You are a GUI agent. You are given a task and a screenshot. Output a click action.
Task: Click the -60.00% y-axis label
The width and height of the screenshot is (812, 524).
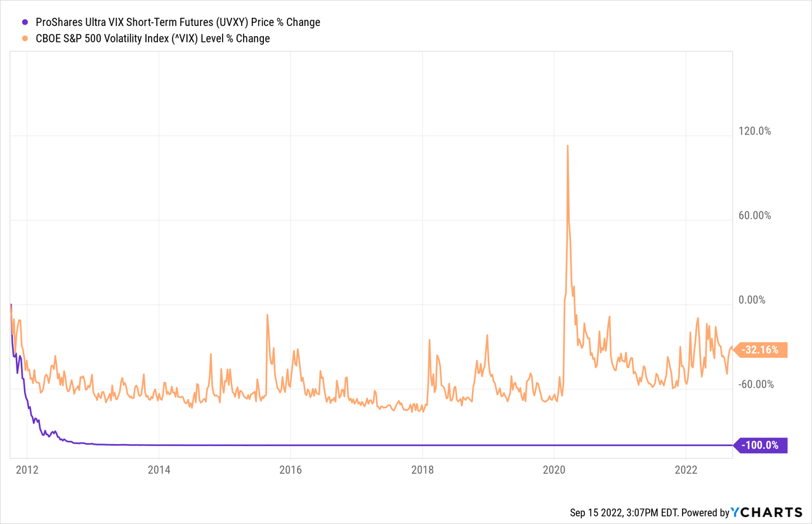755,384
